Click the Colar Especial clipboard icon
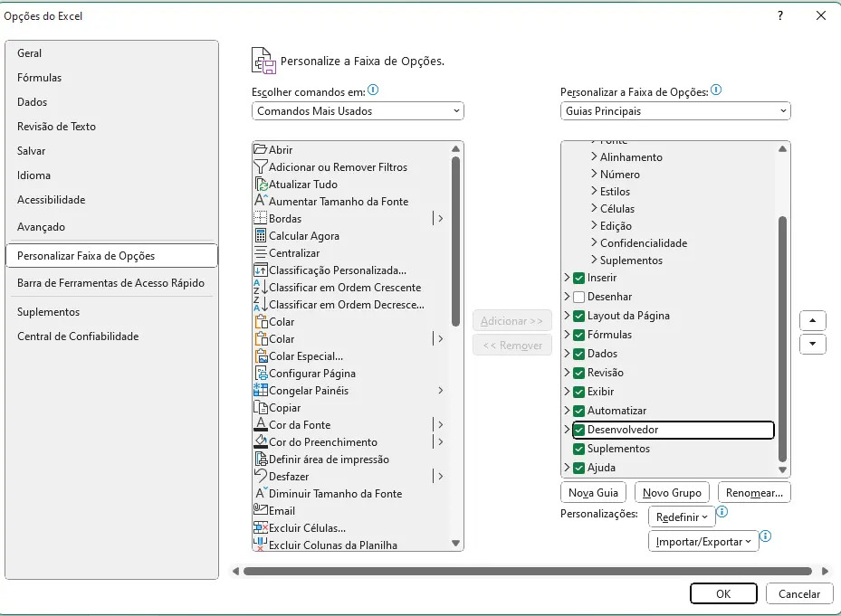This screenshot has height=616, width=841. (261, 356)
